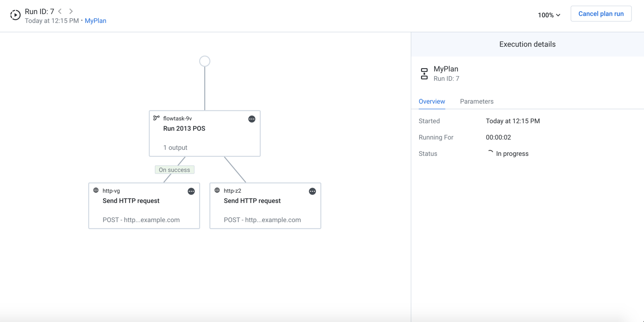Click the Cancel plan run button

point(601,14)
